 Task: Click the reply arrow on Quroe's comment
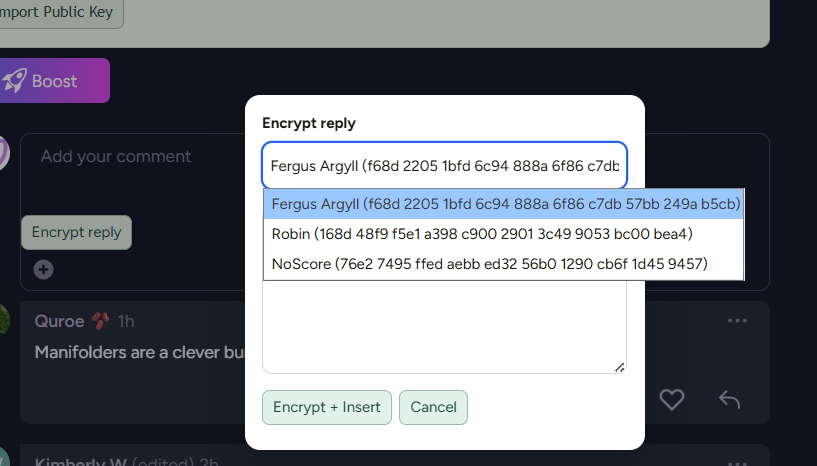(x=729, y=400)
